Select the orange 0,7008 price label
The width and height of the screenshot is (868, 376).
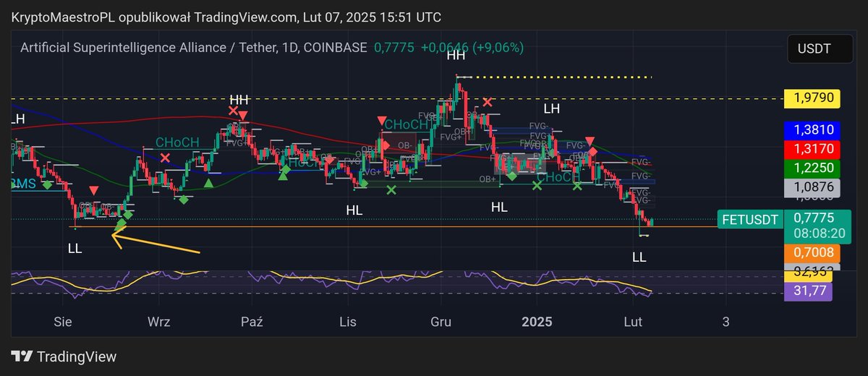(x=812, y=253)
